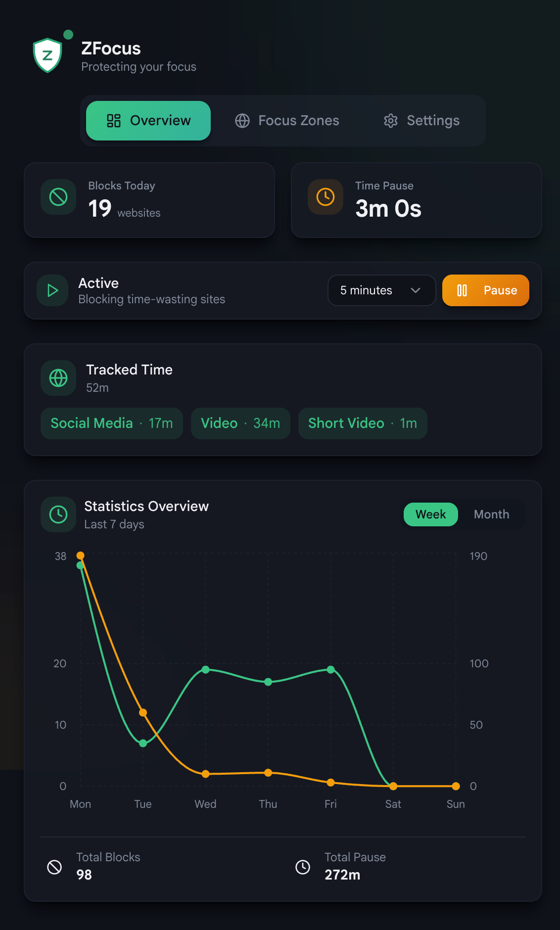The image size is (560, 930).
Task: Click the block icon next to Blocks Today
Action: 58,196
